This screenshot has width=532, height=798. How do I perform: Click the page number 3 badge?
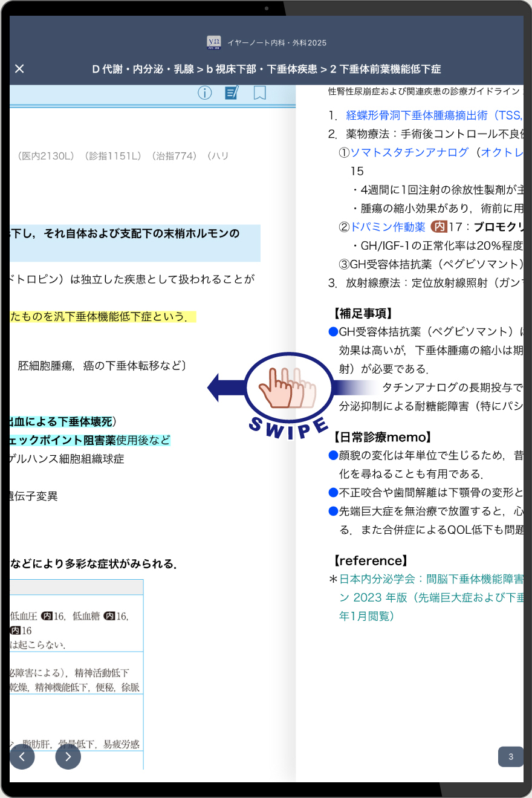[x=510, y=756]
